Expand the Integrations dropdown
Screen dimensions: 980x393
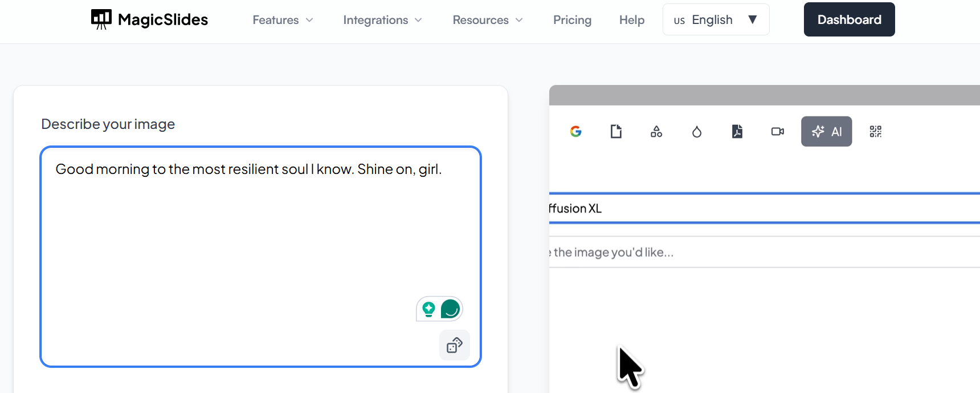[x=382, y=20]
